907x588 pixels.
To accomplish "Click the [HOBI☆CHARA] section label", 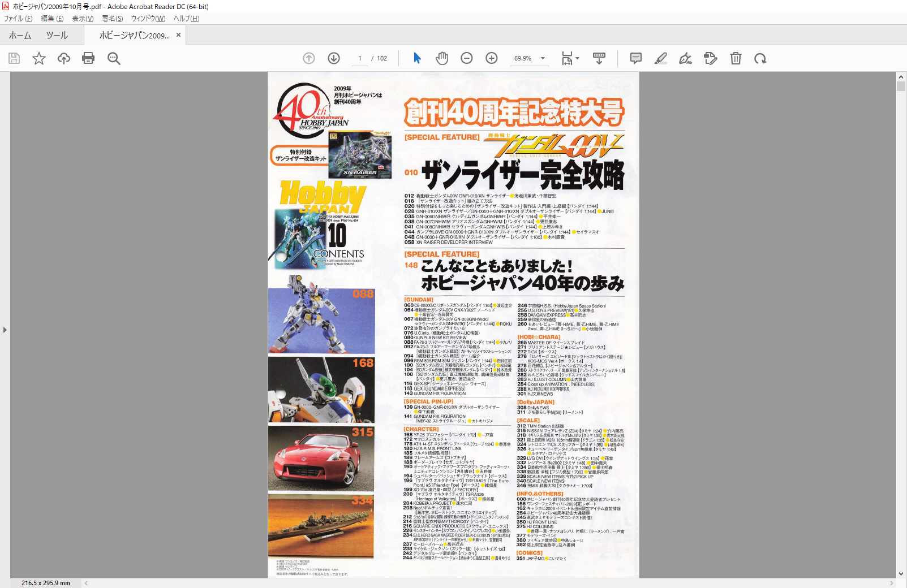I will [x=539, y=337].
